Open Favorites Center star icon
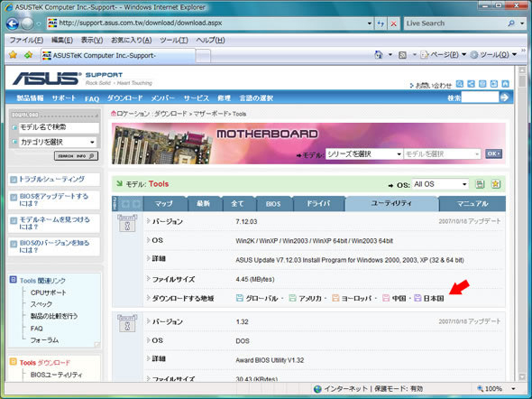The width and height of the screenshot is (532, 399). [x=13, y=54]
